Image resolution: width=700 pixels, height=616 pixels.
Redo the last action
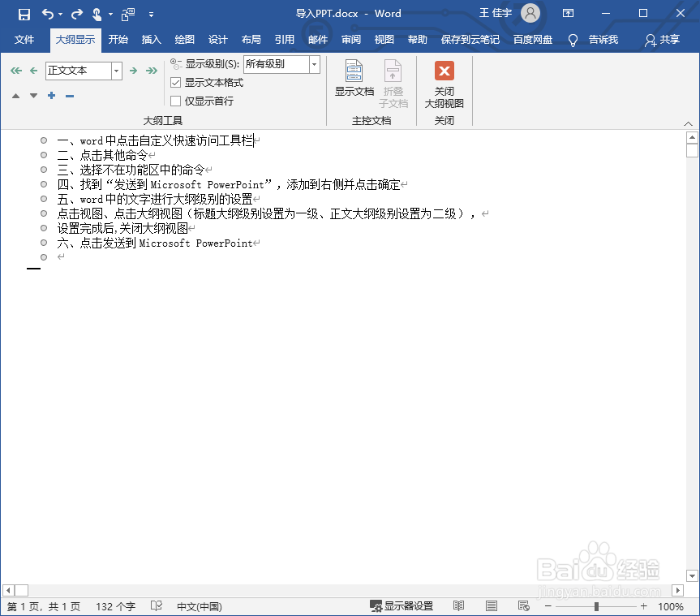[x=77, y=15]
